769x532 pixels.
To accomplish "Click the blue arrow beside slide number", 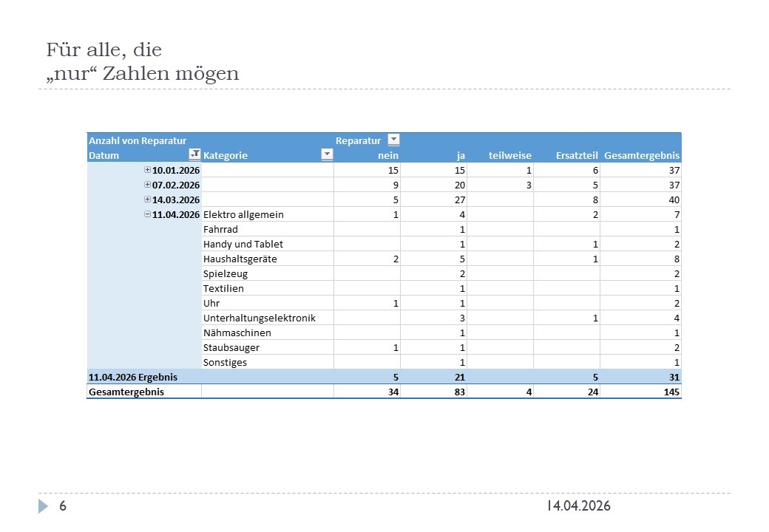I will point(44,506).
